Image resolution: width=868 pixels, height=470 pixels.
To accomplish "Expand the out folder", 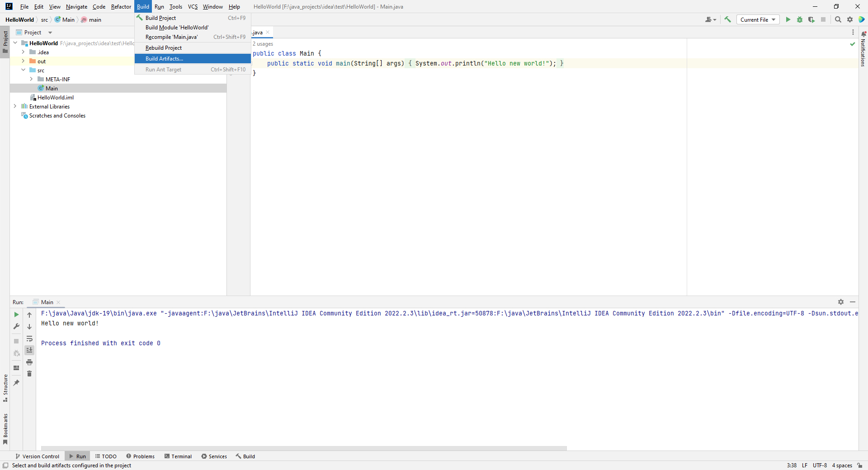I will tap(23, 61).
